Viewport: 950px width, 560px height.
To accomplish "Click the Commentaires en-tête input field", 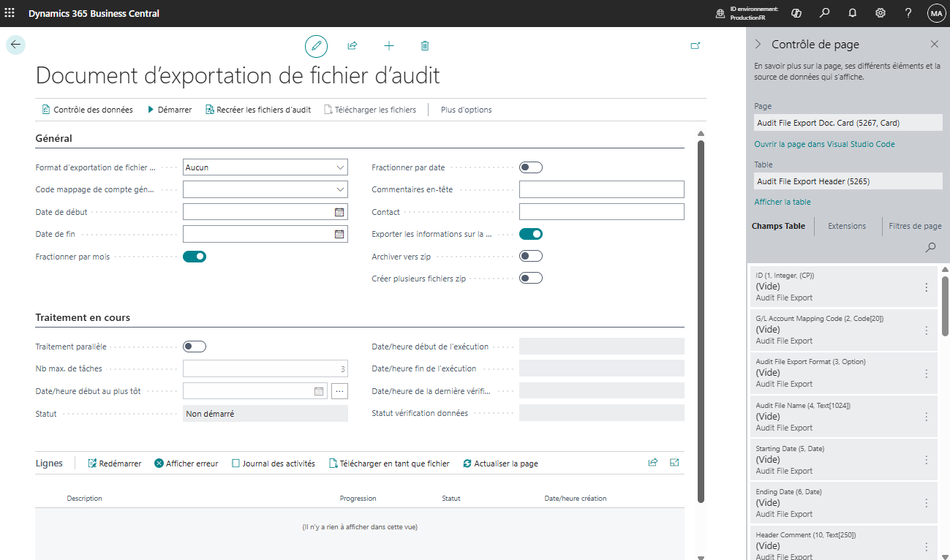I will pyautogui.click(x=602, y=189).
